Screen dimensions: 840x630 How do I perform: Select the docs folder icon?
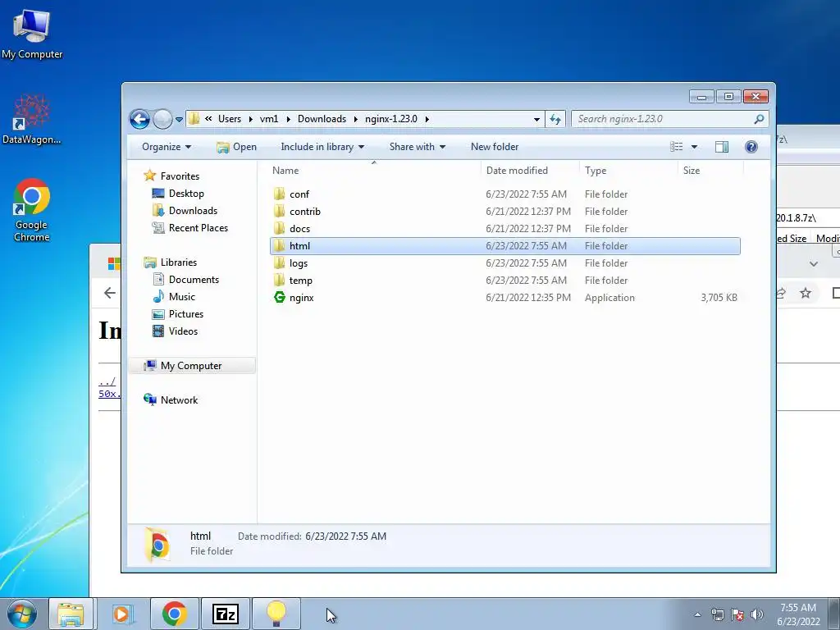[279, 228]
